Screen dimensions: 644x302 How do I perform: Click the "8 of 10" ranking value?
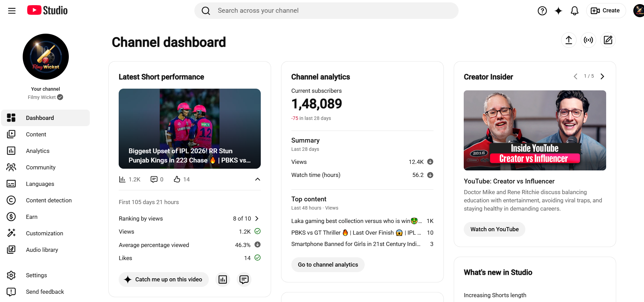(242, 219)
